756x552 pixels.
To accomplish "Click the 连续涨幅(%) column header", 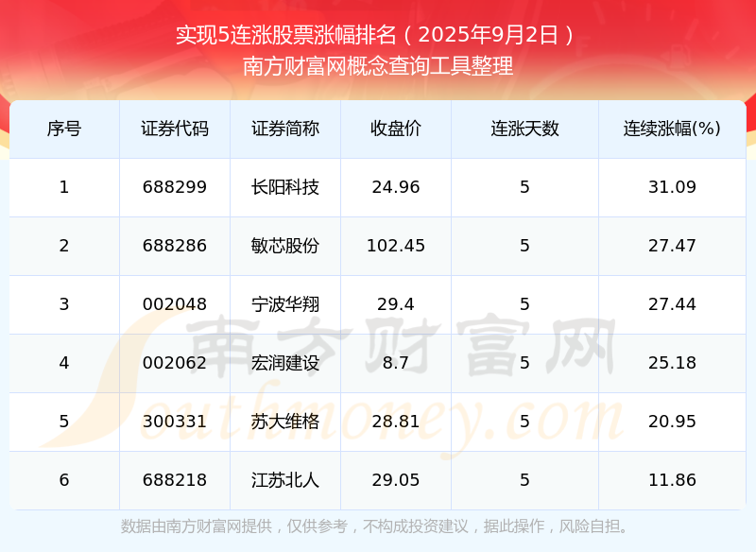I will coord(672,129).
